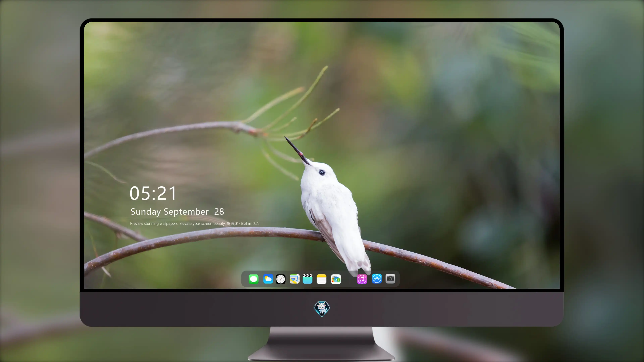644x362 pixels.
Task: Open the Clock app in dock
Action: coord(281,279)
